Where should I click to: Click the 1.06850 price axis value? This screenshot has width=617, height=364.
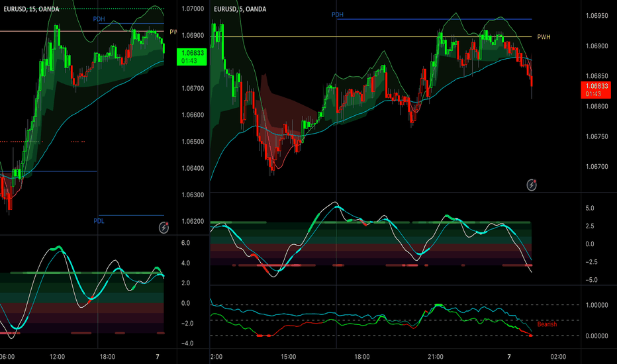tap(597, 76)
